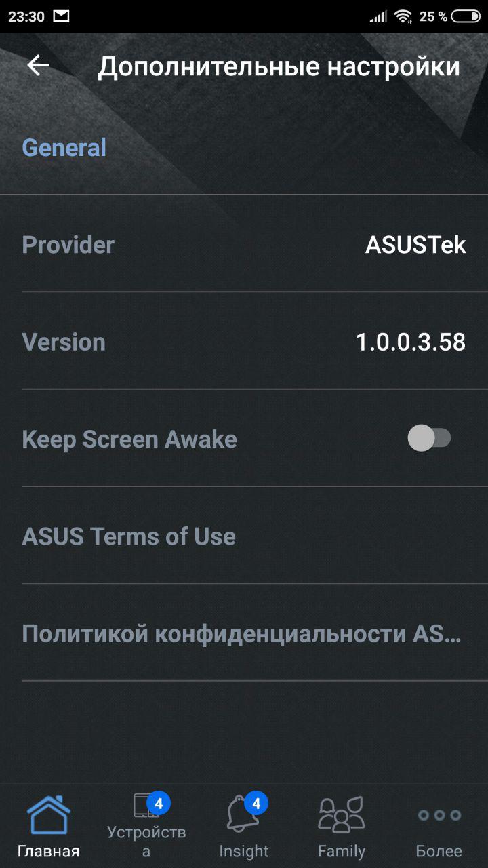The width and height of the screenshot is (488, 868).
Task: Tap the Keep Screen Awake label
Action: pos(129,439)
